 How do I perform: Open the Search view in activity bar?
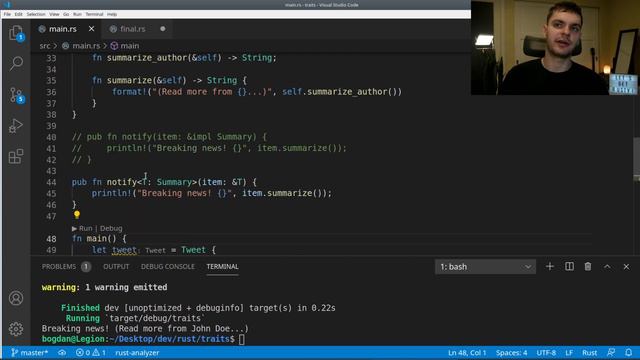(x=16, y=63)
